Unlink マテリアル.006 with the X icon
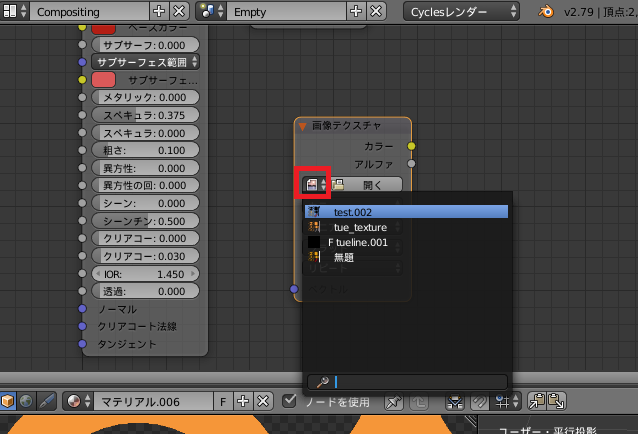The height and width of the screenshot is (434, 638). tap(263, 401)
